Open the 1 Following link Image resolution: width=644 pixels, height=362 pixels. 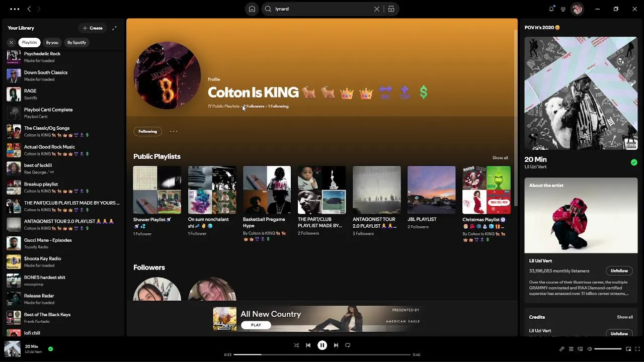pos(278,106)
